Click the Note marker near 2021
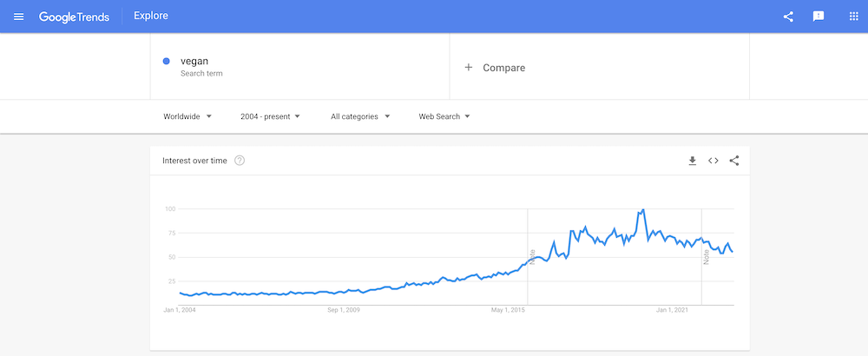Image resolution: width=868 pixels, height=356 pixels. tap(707, 257)
